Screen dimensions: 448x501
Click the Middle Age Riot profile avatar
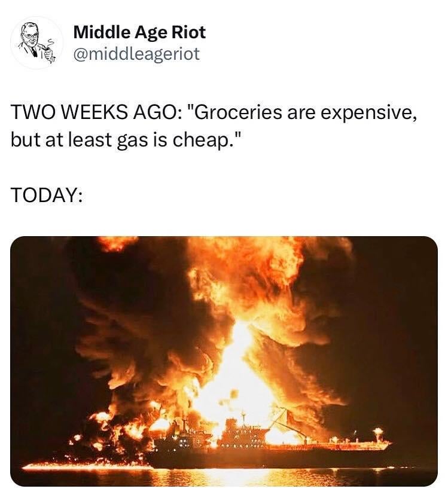tap(36, 43)
